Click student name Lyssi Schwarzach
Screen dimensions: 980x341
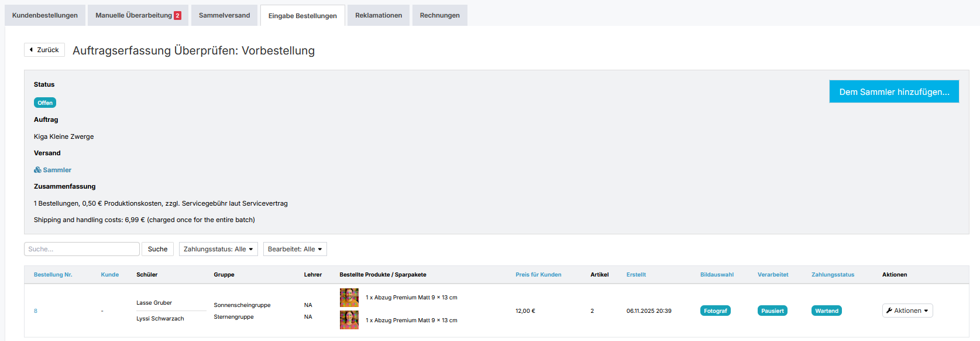[x=160, y=319]
